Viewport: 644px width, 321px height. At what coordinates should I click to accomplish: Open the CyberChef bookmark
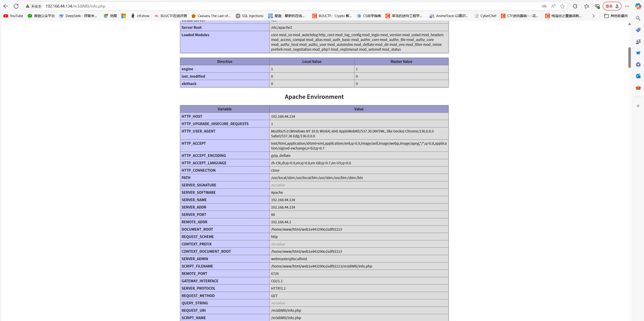coord(485,16)
